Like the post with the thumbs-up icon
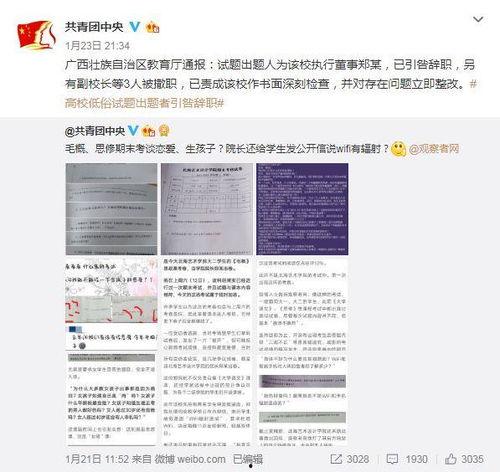Image resolution: width=500 pixels, height=472 pixels. (x=451, y=459)
